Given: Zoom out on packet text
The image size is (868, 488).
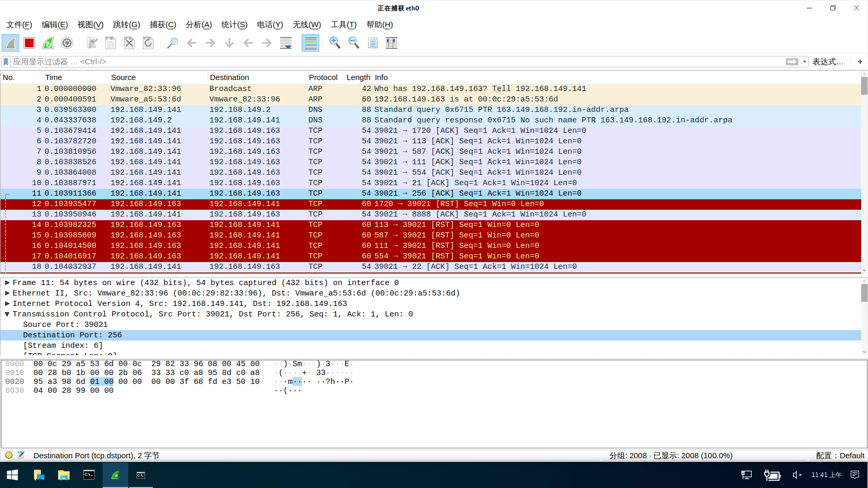Looking at the screenshot, I should [354, 43].
